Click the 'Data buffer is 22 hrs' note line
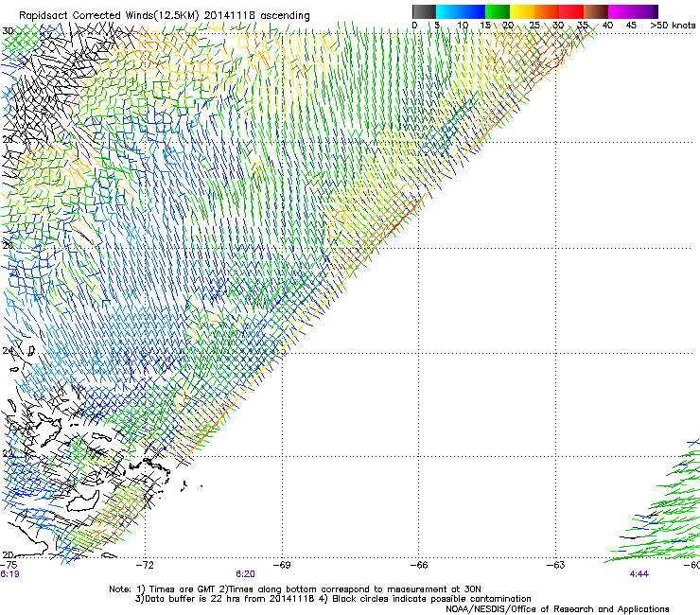Image resolution: width=700 pixels, height=615 pixels. [225, 599]
